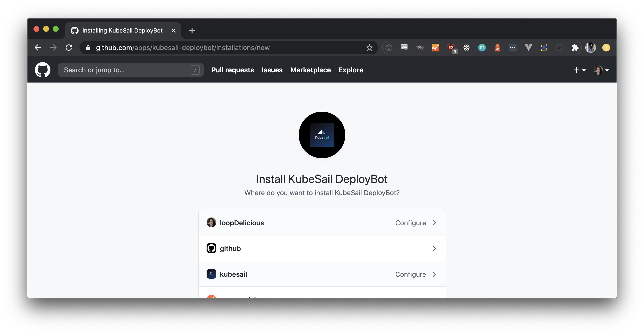
Task: Open Issues in GitHub header
Action: click(x=272, y=70)
